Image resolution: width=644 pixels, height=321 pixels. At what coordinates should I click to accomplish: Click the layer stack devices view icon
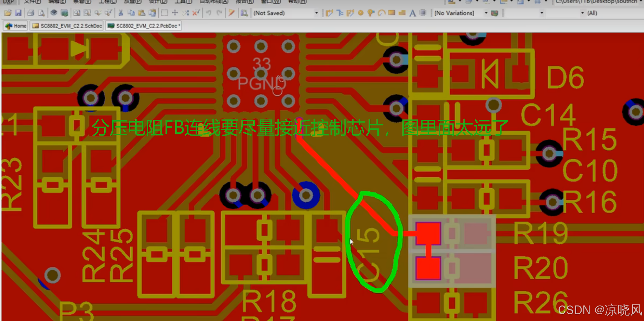coord(54,13)
